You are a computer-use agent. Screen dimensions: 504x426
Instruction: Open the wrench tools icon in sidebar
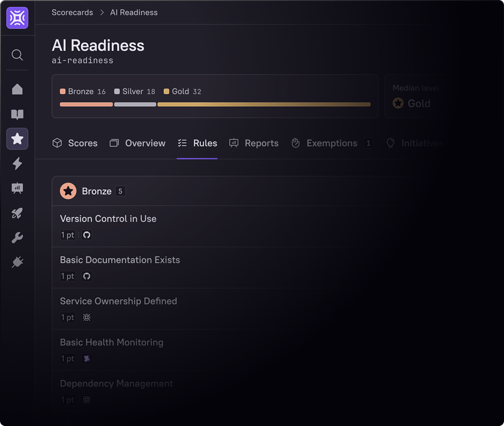17,238
